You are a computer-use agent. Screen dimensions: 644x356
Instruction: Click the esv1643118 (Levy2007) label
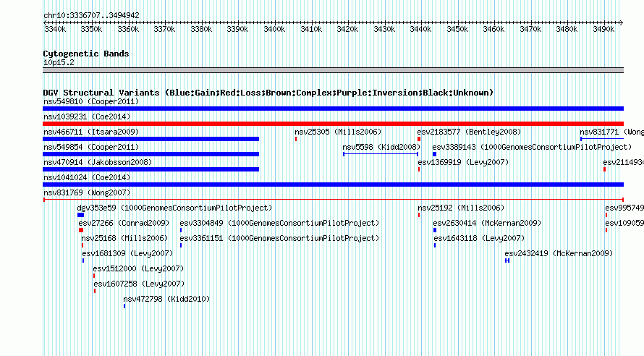(x=479, y=238)
